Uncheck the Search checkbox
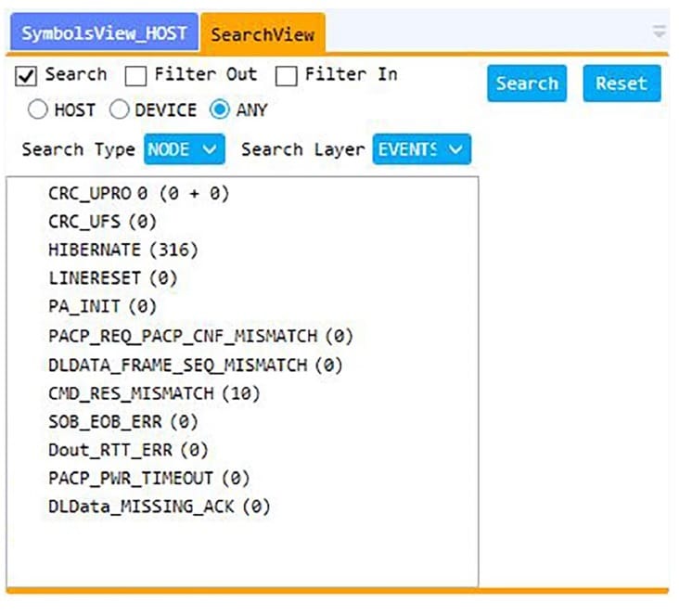This screenshot has width=679, height=616. pos(26,76)
